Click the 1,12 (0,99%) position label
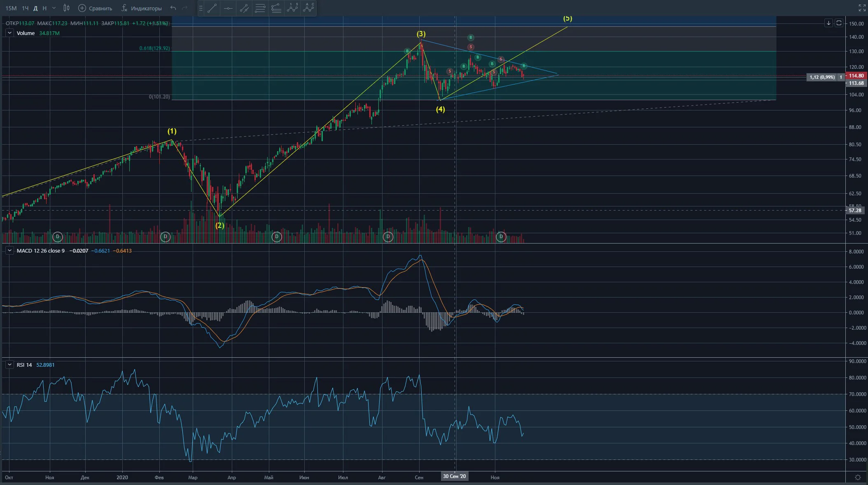Viewport: 868px width, 485px height. pyautogui.click(x=822, y=77)
